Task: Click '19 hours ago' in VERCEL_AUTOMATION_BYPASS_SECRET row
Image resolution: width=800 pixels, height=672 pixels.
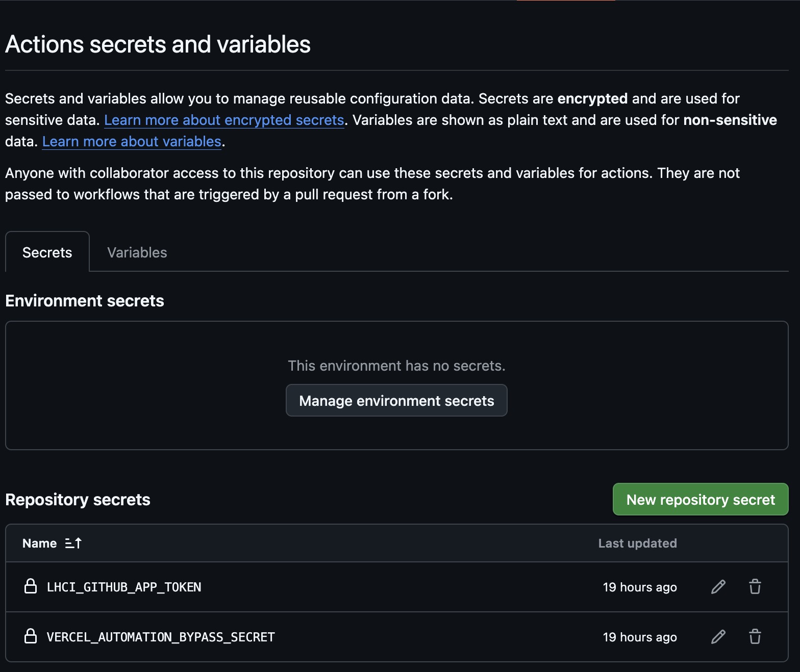Action: 640,637
